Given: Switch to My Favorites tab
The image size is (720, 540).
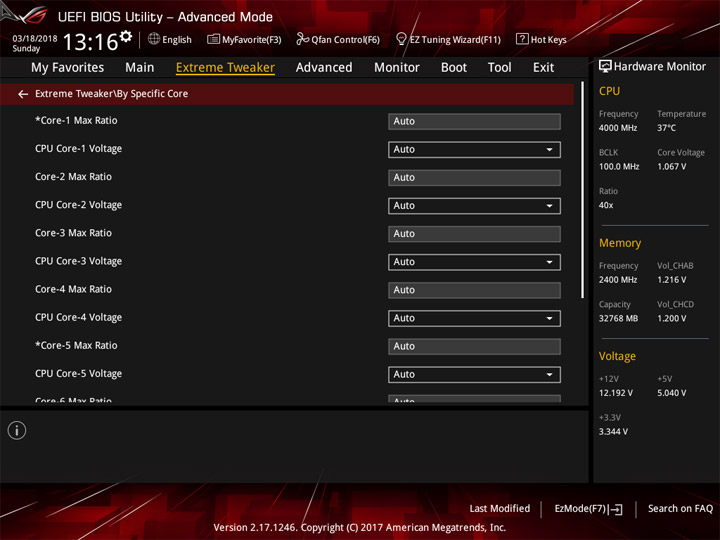Looking at the screenshot, I should coord(68,68).
